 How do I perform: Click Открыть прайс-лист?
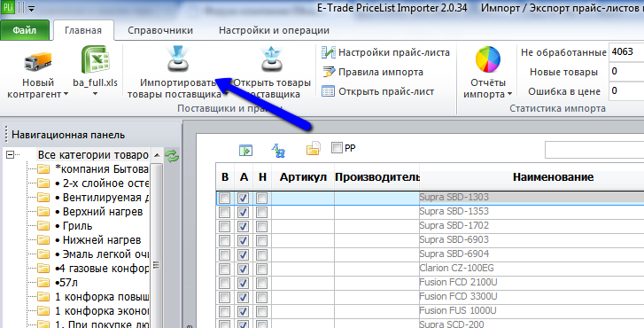tap(378, 91)
